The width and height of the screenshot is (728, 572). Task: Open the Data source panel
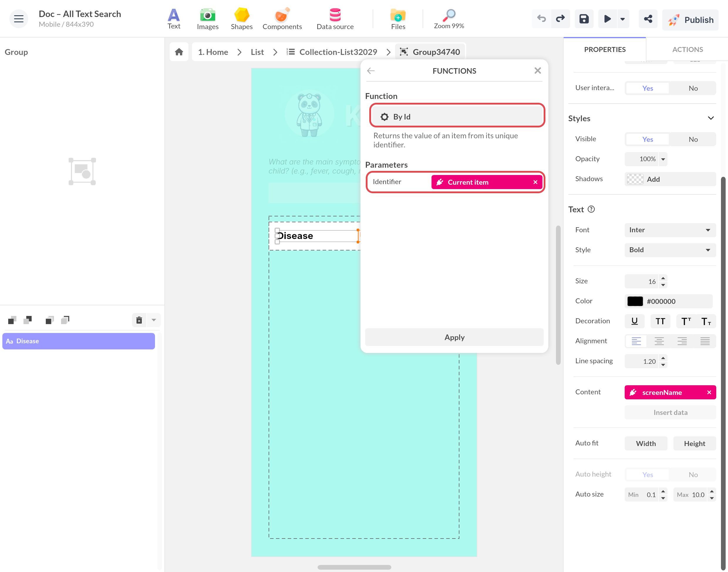pos(335,19)
